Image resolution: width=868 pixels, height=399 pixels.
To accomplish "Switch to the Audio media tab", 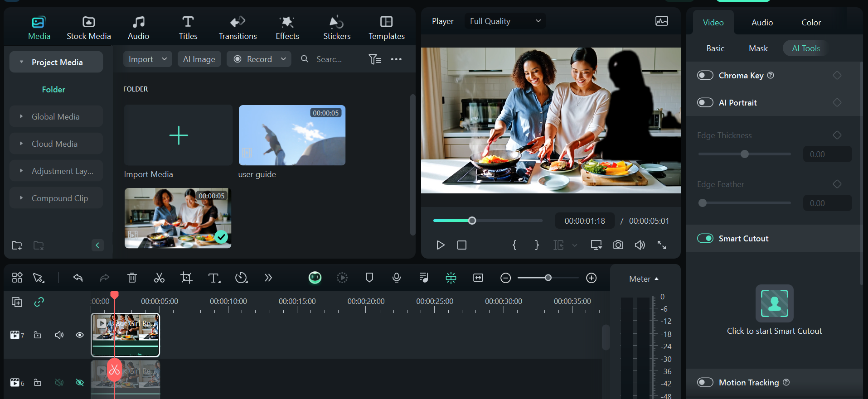I will coord(138,28).
